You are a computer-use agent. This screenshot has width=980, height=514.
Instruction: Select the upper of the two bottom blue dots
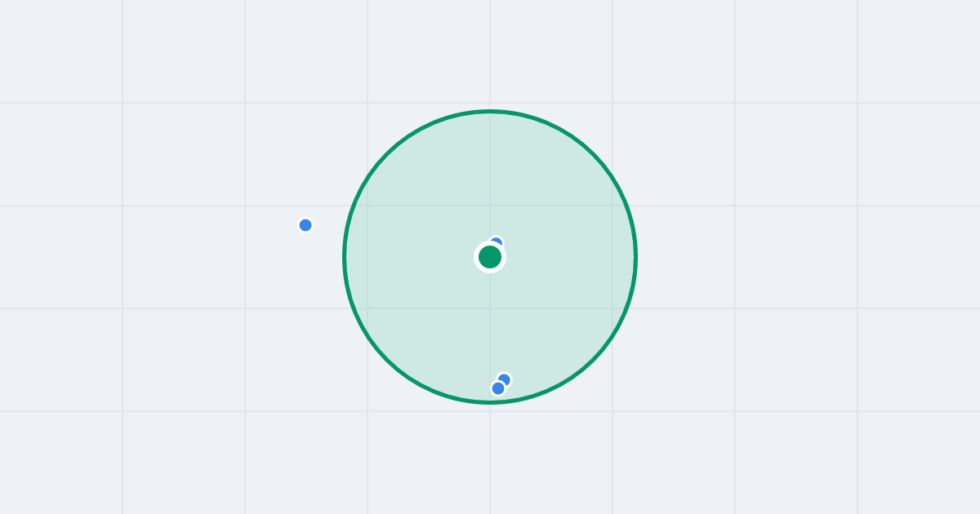click(504, 379)
